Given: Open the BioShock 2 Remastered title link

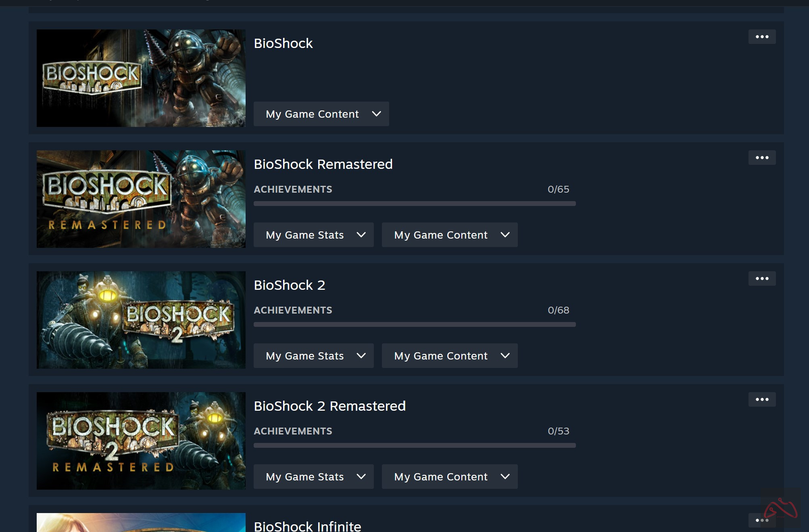Looking at the screenshot, I should pyautogui.click(x=329, y=406).
